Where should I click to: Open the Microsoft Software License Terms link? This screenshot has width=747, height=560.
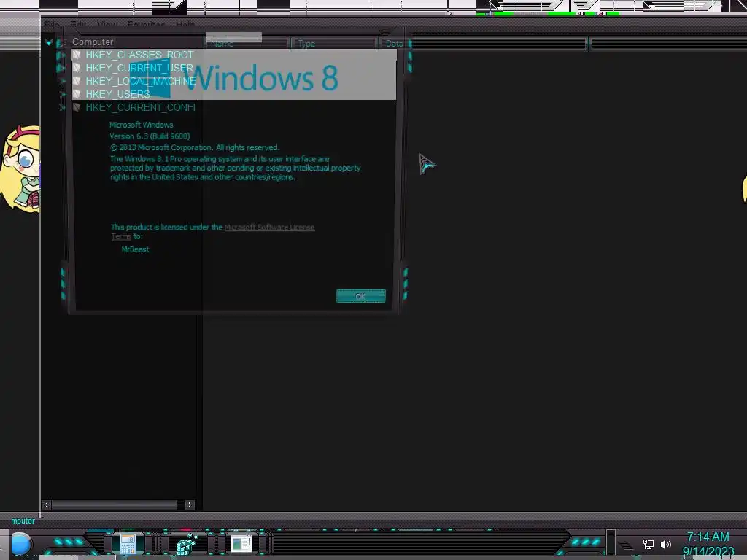[x=269, y=227]
